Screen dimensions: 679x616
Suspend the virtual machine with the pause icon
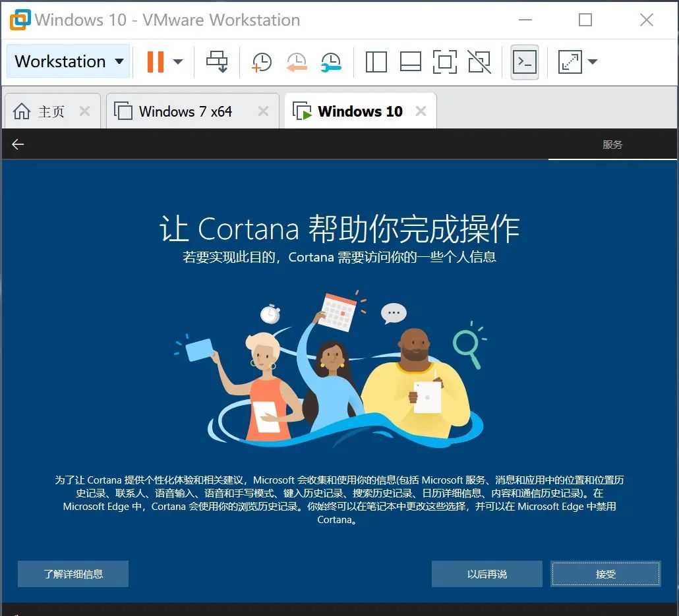155,61
